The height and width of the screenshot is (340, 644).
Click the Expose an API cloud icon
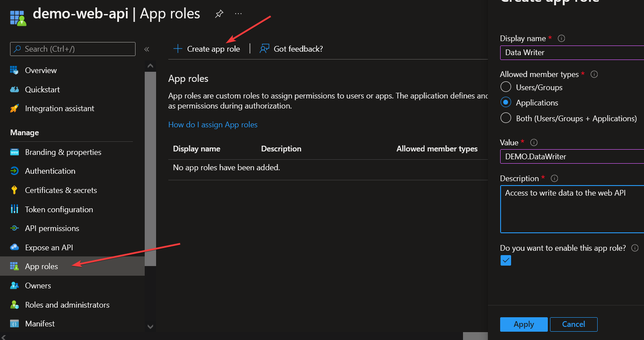[x=14, y=248]
